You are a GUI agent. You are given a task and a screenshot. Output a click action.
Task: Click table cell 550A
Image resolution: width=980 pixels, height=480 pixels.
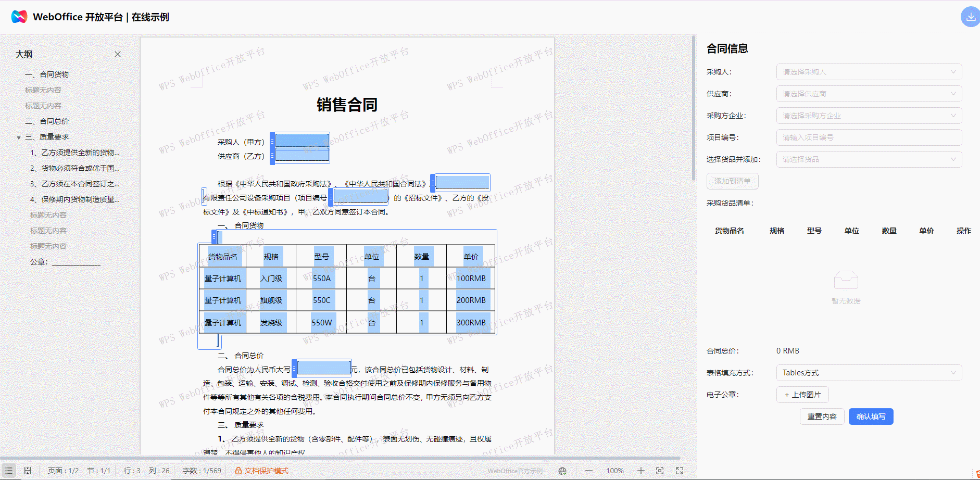tap(321, 279)
